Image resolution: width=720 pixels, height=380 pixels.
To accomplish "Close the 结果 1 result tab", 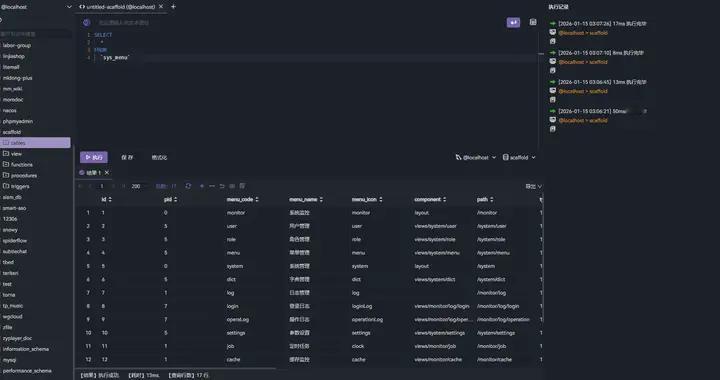I will click(x=107, y=173).
